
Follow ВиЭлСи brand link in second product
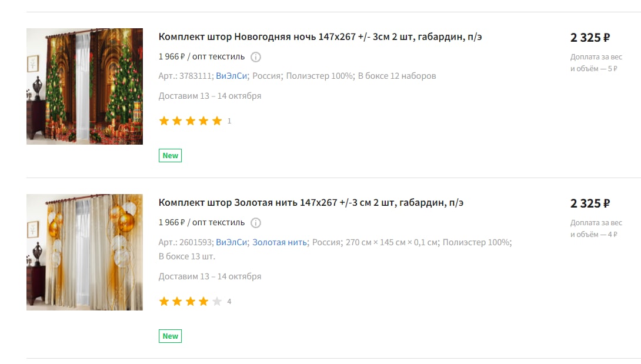pos(231,242)
